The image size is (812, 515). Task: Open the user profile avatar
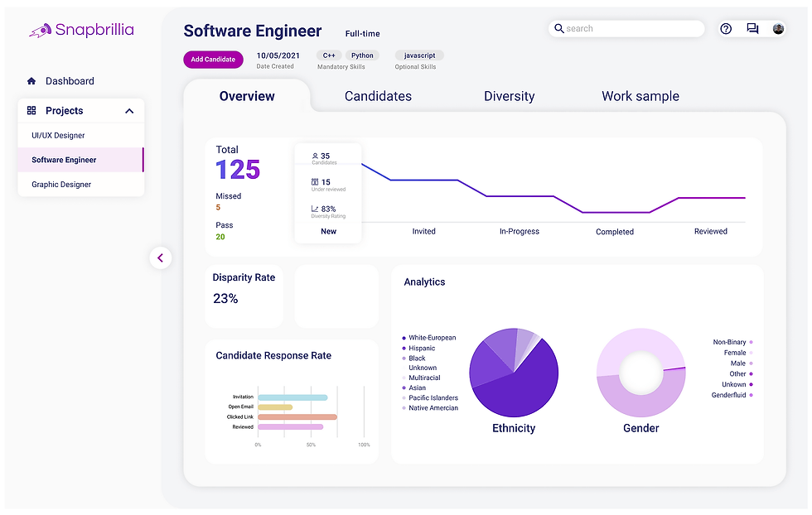(778, 28)
